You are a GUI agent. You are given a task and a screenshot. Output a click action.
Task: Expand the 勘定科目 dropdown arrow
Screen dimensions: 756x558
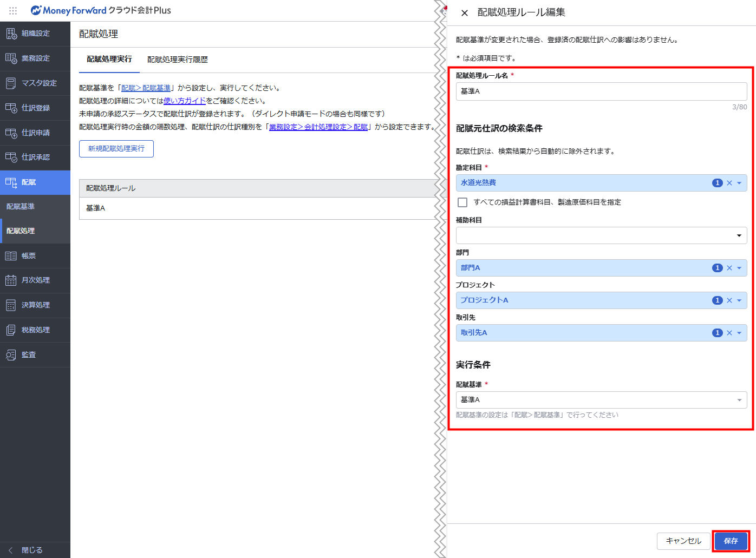pyautogui.click(x=739, y=183)
